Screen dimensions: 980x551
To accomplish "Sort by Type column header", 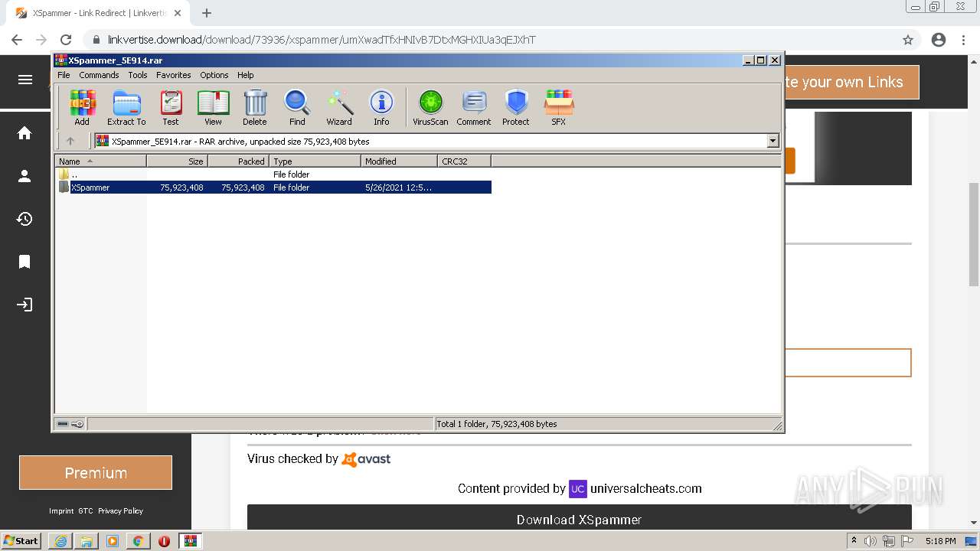I will (x=315, y=161).
